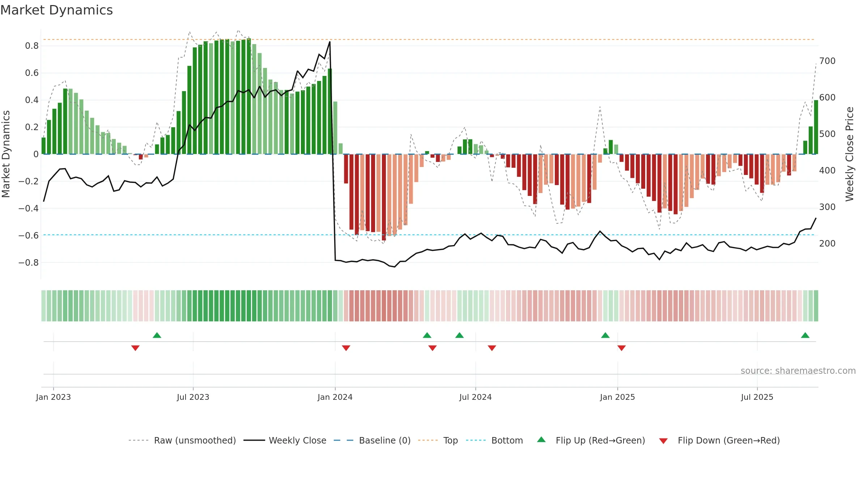
Task: Click the green flip-up marker before Jul 2024
Action: point(460,335)
